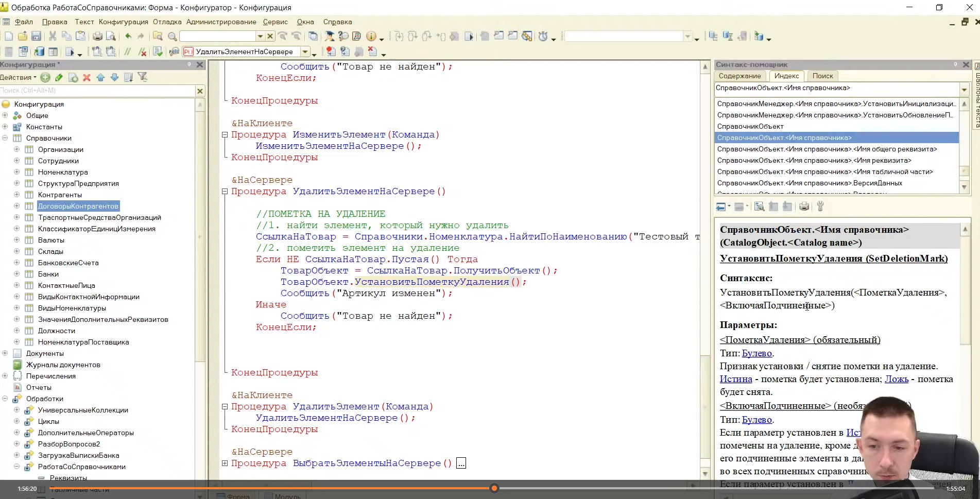Viewport: 980px width, 499px height.
Task: Click the pencil edit icon in Configuration panel
Action: [x=59, y=77]
